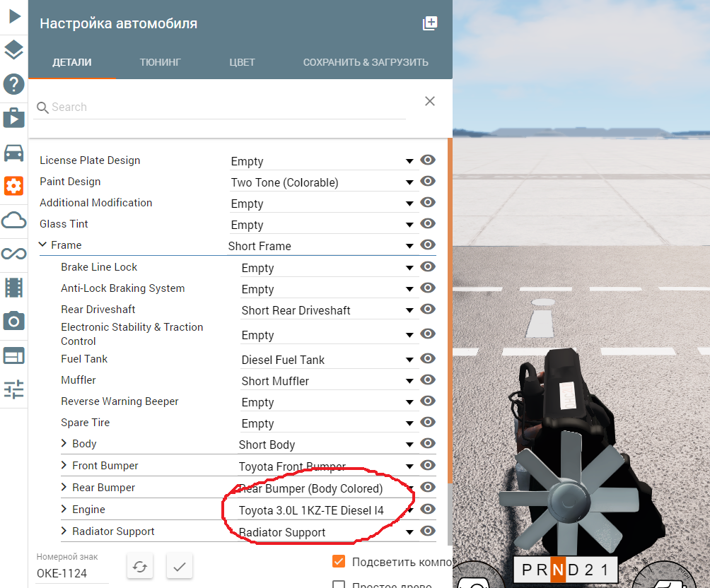Toggle visibility eye for Additional Modification
Image resolution: width=710 pixels, height=588 pixels.
click(x=428, y=202)
